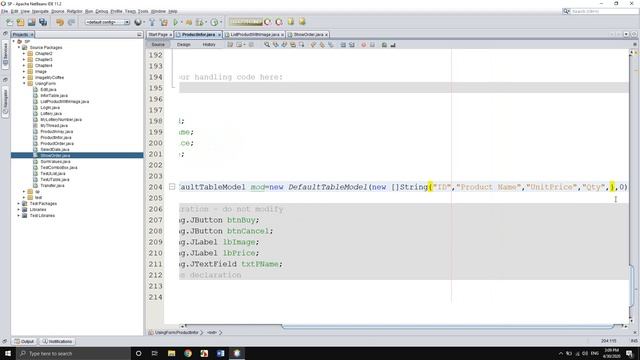Open the Tools menu
Screen dimensions: 640x360
[x=143, y=11]
